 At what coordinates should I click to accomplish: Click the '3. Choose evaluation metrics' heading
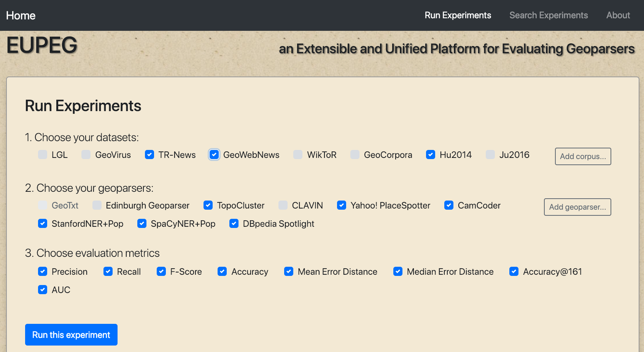click(92, 253)
